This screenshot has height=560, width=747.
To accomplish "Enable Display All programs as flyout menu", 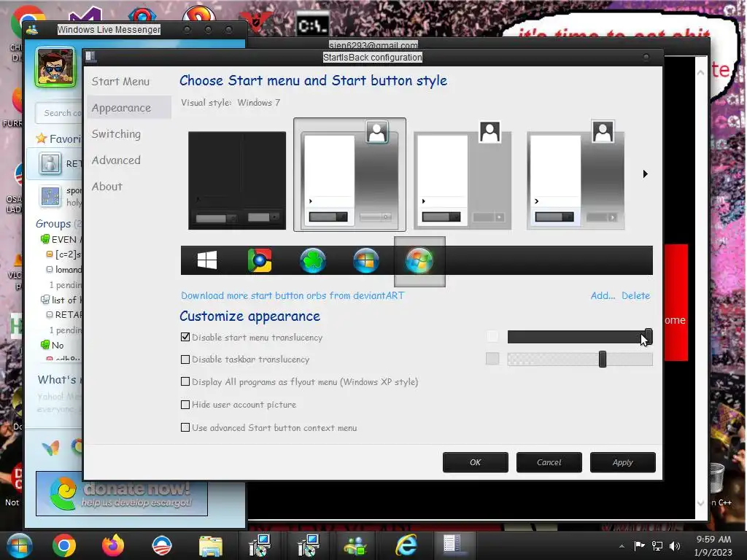I will coord(185,381).
